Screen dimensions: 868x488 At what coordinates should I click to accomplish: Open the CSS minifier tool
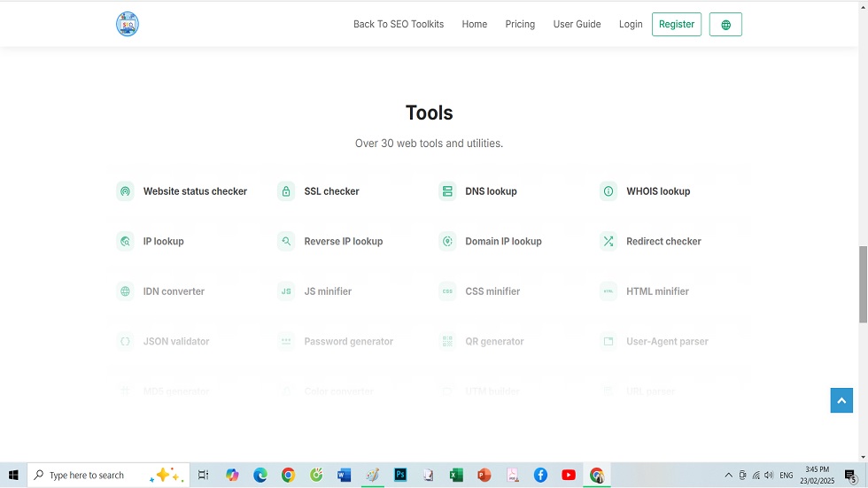[492, 291]
